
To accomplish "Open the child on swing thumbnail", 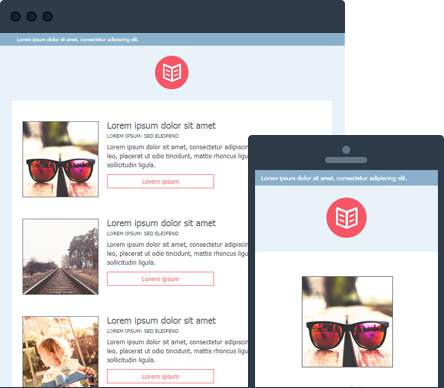I will coord(60,352).
